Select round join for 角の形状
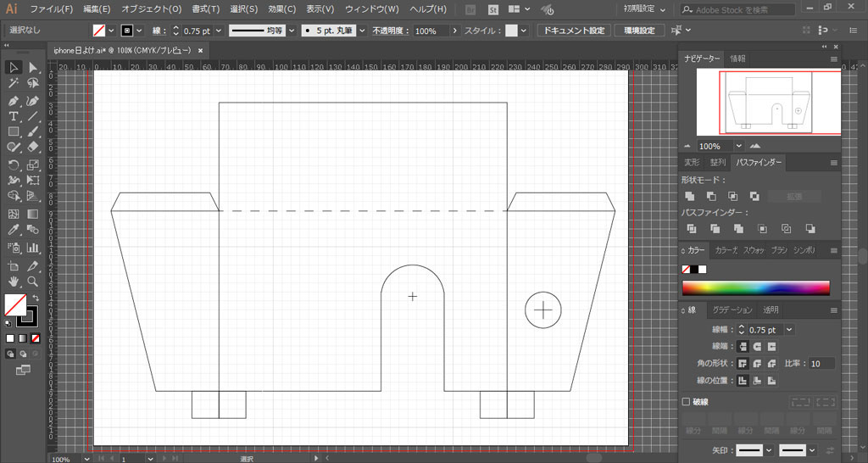 757,363
